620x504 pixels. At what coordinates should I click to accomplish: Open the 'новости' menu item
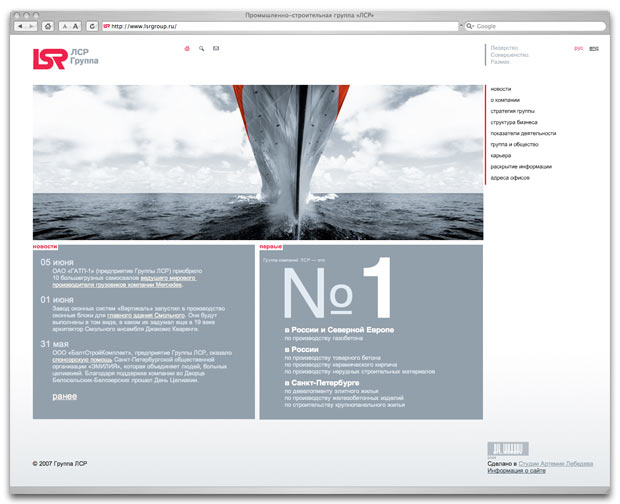click(x=501, y=89)
